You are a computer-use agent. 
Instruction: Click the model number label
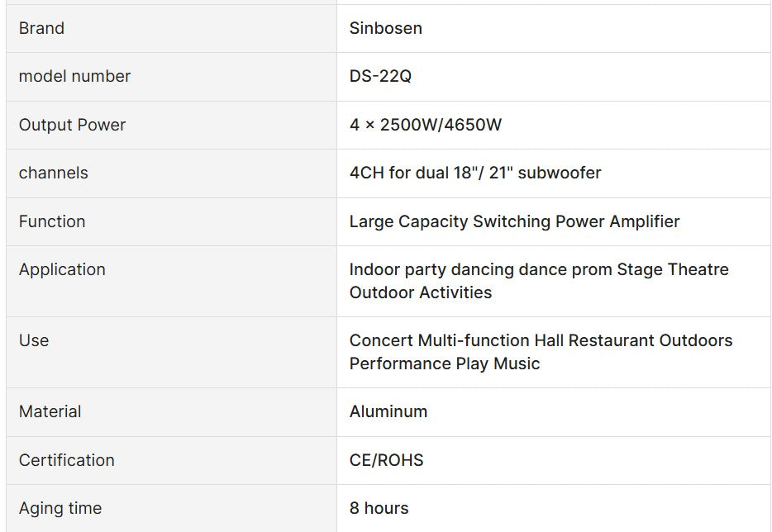click(74, 76)
